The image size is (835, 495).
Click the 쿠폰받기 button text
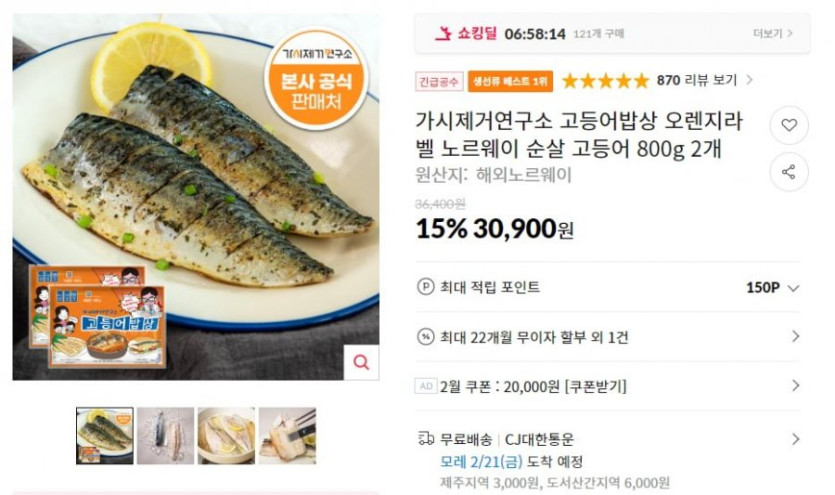(595, 386)
